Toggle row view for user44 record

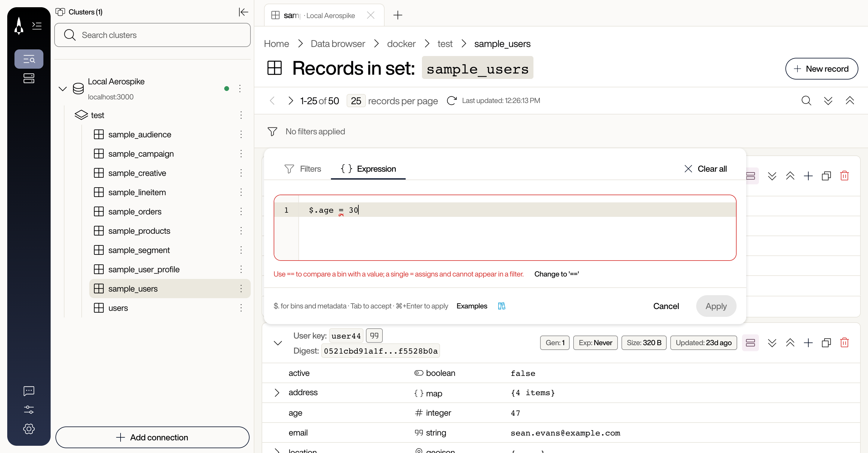point(750,343)
